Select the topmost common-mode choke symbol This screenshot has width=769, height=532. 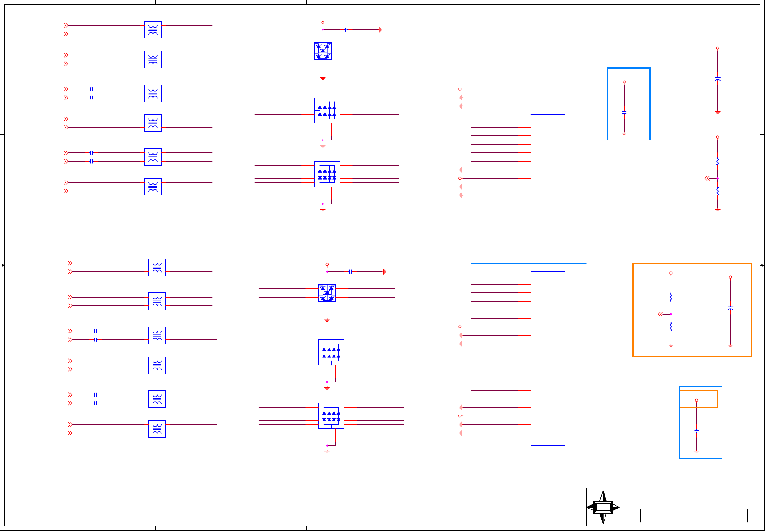point(153,30)
